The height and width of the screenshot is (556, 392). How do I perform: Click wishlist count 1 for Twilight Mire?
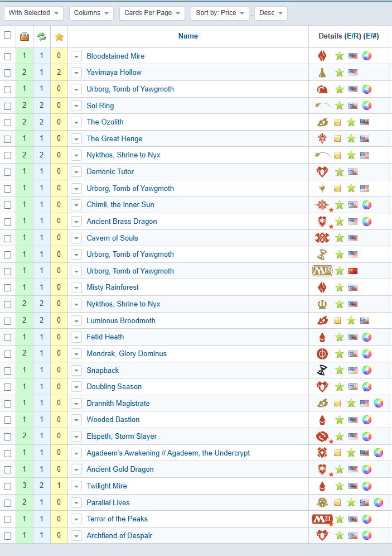pyautogui.click(x=59, y=486)
